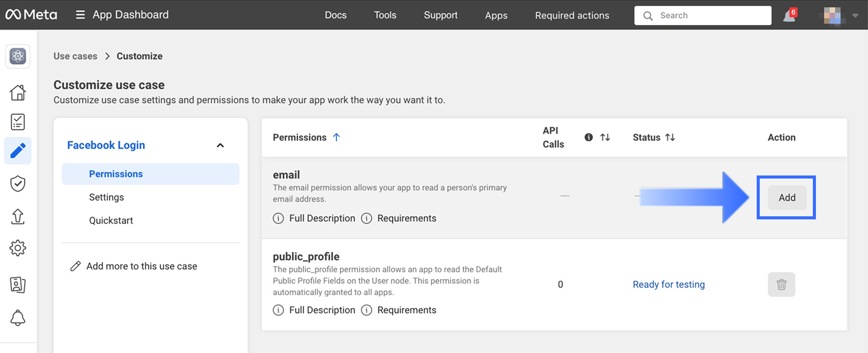Click the upload arrow sidebar icon

coord(18,216)
